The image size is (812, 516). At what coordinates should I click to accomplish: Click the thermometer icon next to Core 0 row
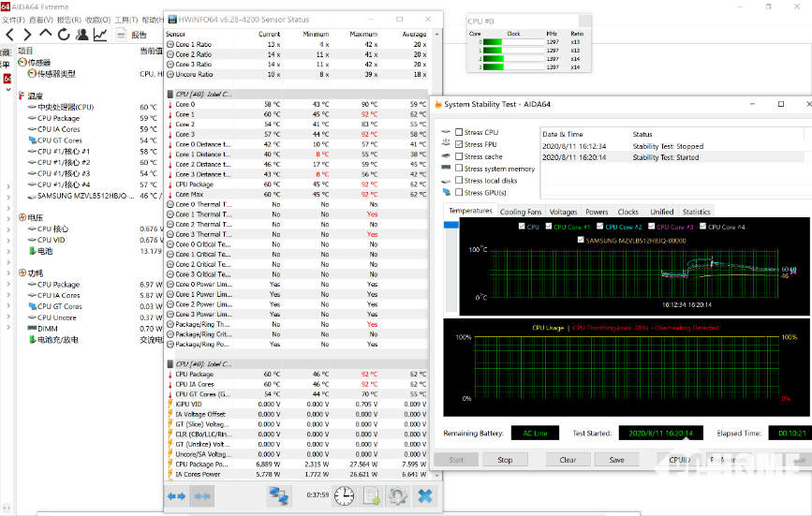tap(170, 105)
